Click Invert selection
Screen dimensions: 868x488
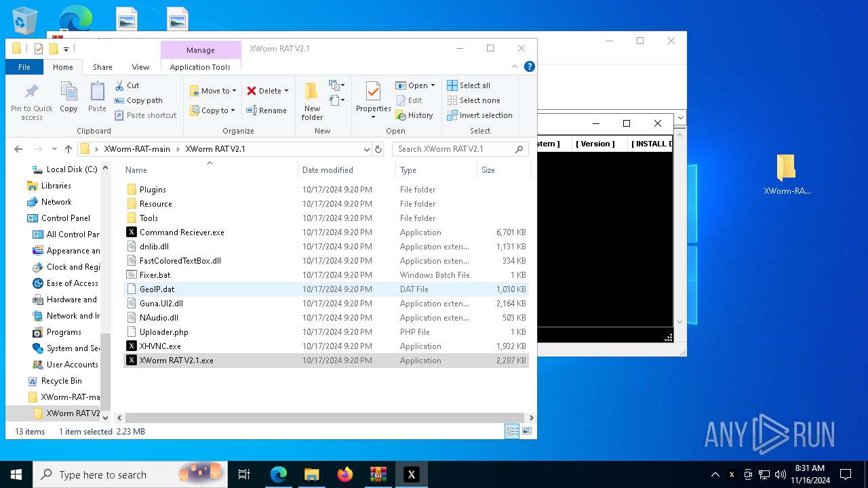coord(479,115)
